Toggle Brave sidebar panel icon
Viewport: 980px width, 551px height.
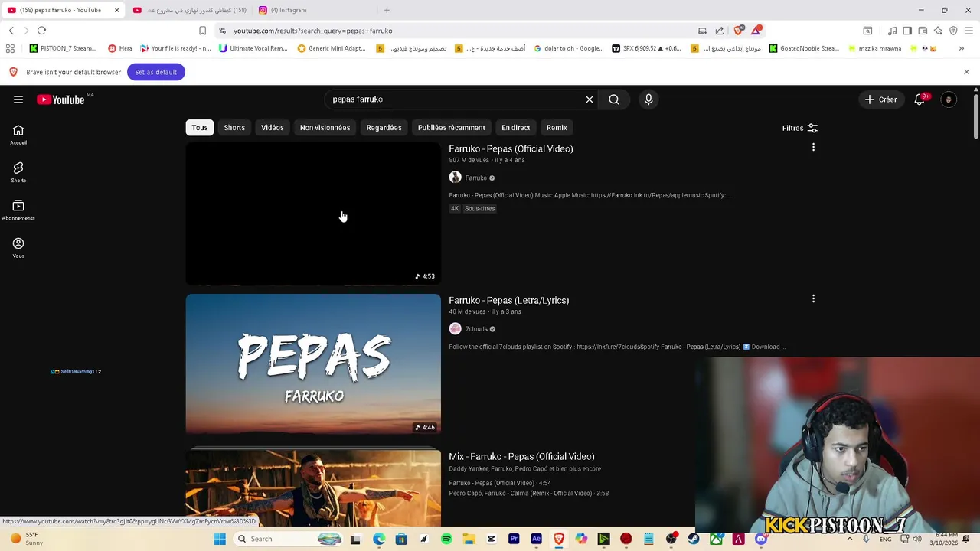(x=907, y=31)
